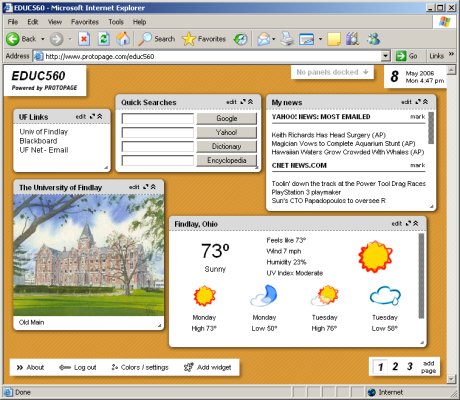The image size is (460, 400).
Task: Click Add widget
Action: pyautogui.click(x=207, y=367)
